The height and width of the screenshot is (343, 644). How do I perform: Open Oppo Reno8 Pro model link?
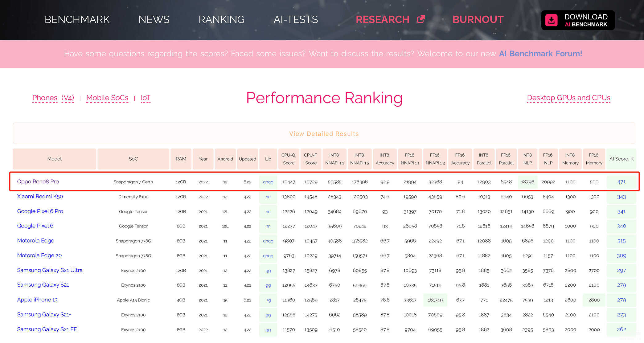38,182
